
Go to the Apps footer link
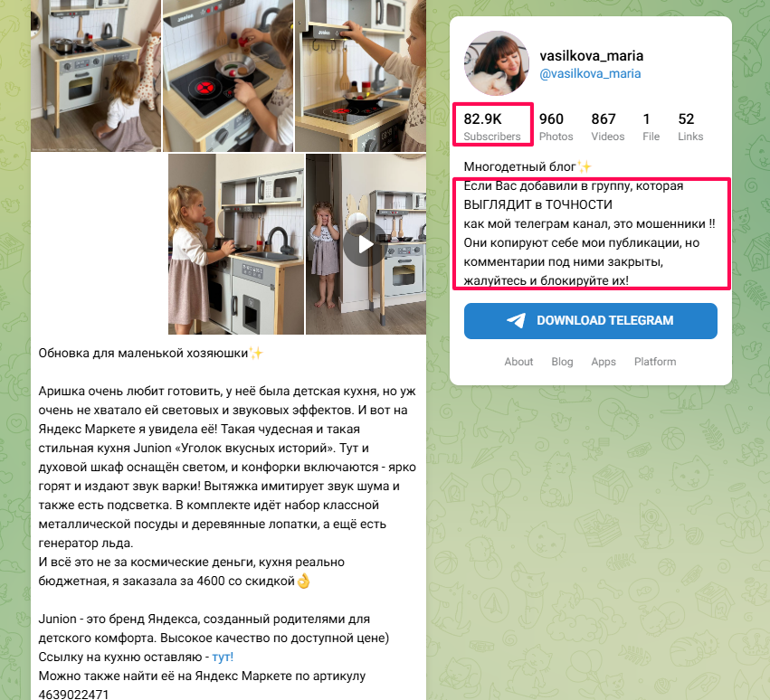(603, 362)
